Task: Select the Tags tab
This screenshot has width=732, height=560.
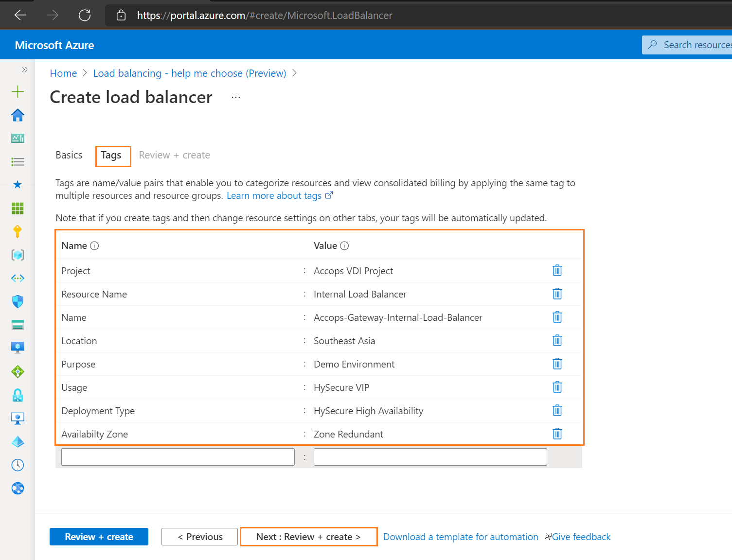Action: (111, 156)
